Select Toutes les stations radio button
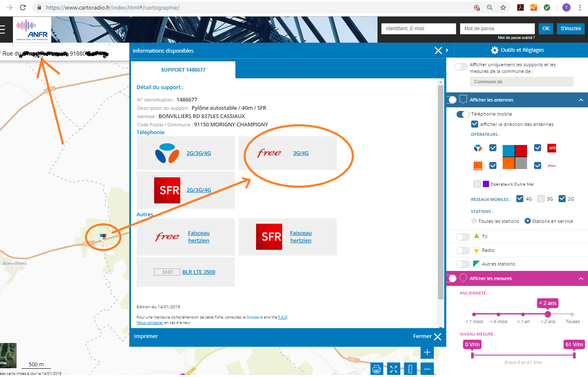 [x=474, y=221]
